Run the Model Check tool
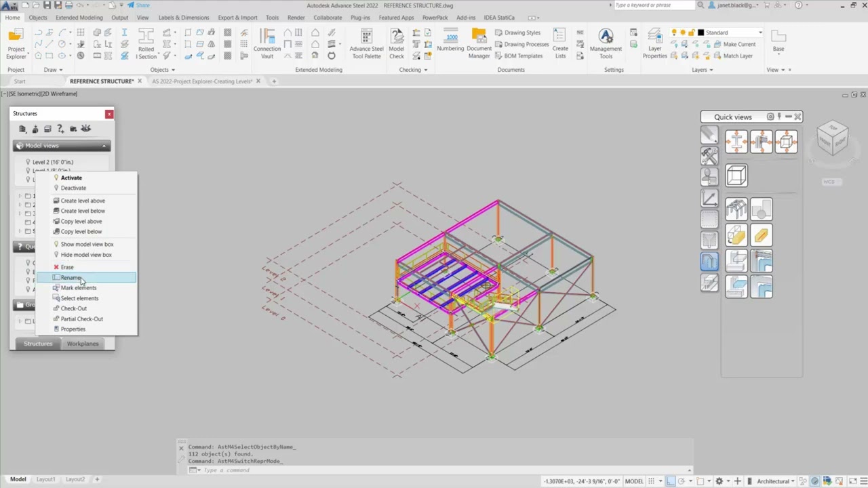This screenshot has height=488, width=868. tap(397, 44)
